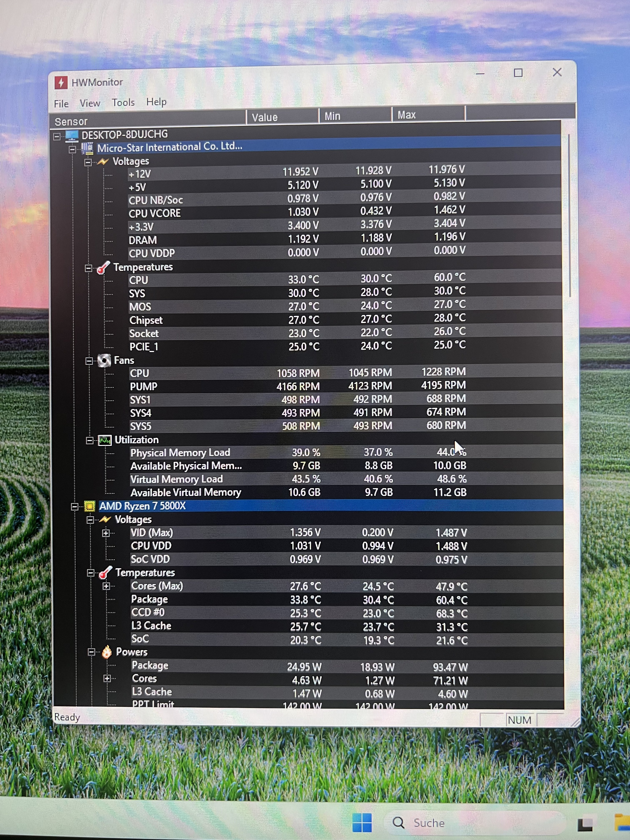Click the Micro-Star motherboard icon

click(x=88, y=148)
